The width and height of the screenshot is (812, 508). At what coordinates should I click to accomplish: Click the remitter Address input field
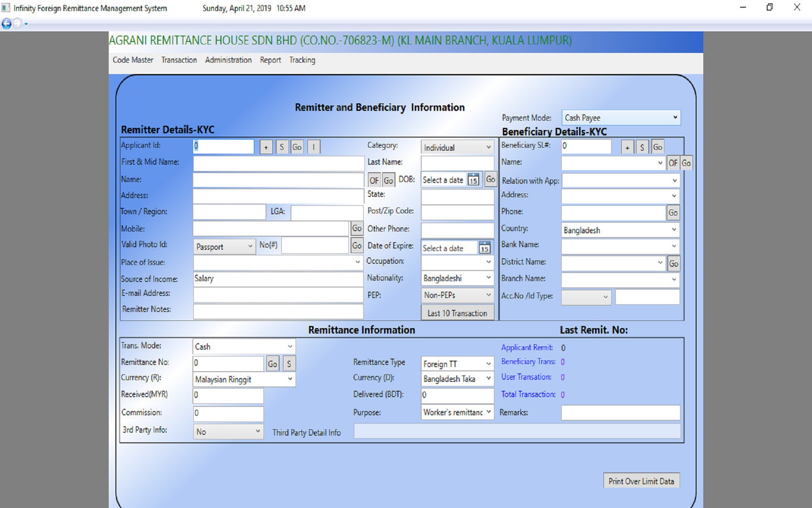pyautogui.click(x=278, y=196)
